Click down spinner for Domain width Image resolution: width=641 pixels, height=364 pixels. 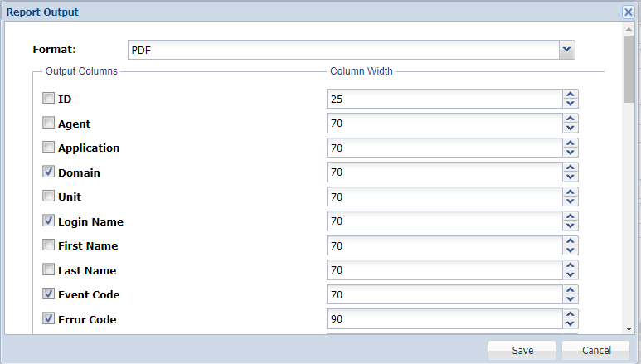point(570,177)
